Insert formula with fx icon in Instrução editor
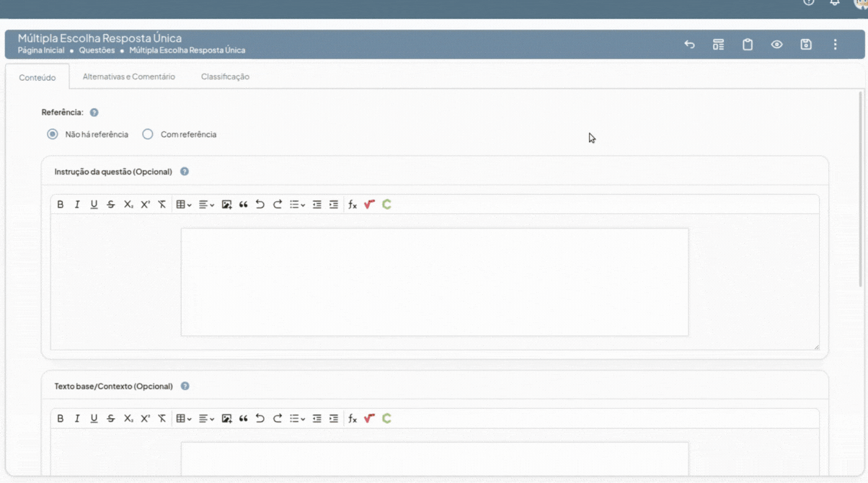 point(353,205)
